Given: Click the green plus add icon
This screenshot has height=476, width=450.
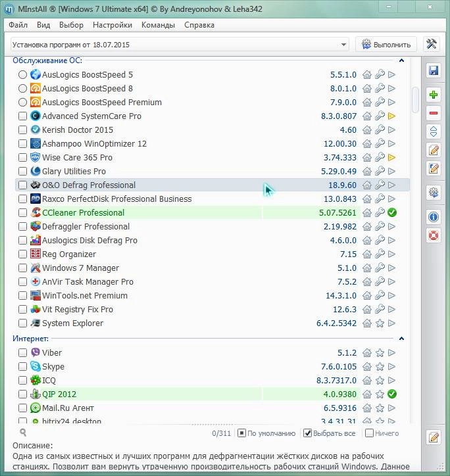Looking at the screenshot, I should point(434,95).
